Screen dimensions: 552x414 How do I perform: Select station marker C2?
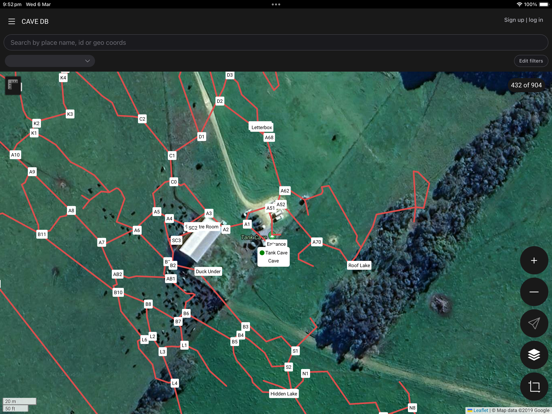142,119
